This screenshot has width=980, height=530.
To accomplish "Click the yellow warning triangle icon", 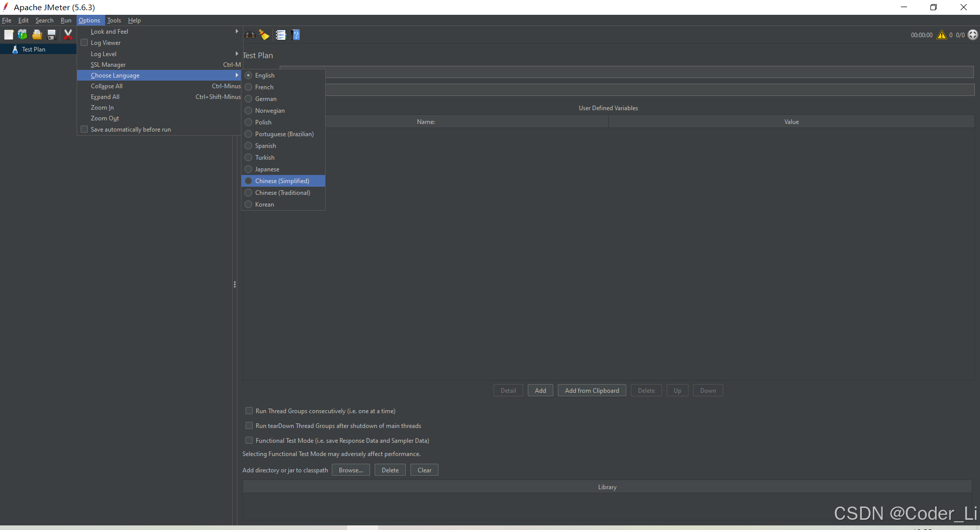I will (x=942, y=35).
